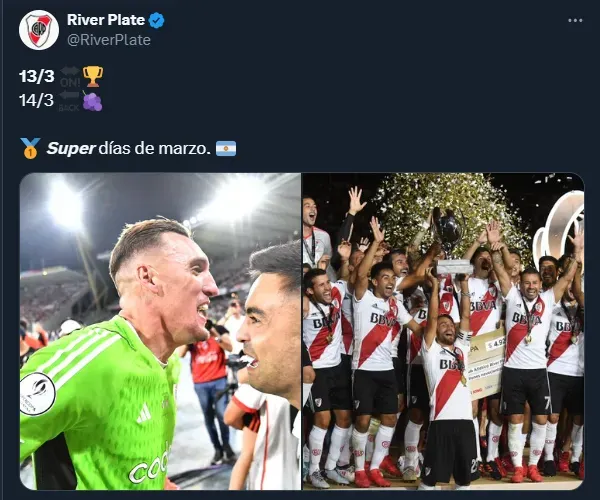Click the Argentina flag emoji
600x500 pixels.
coord(226,148)
